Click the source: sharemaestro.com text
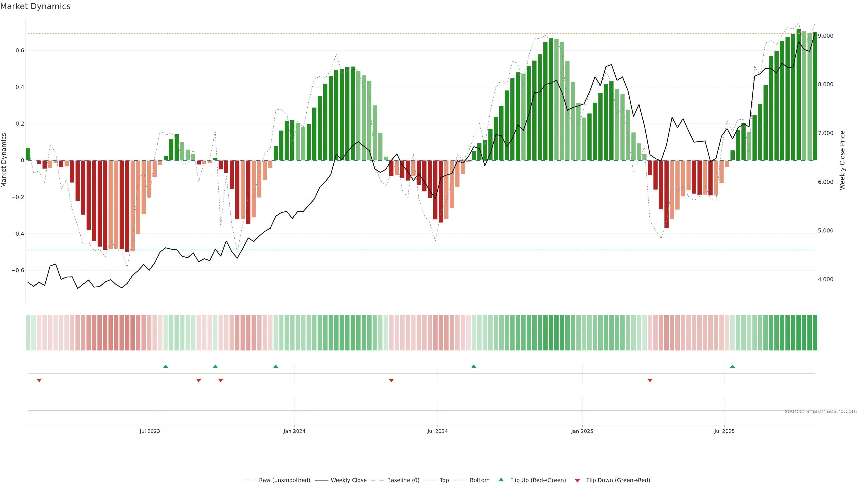This screenshot has height=488, width=868. pos(821,411)
